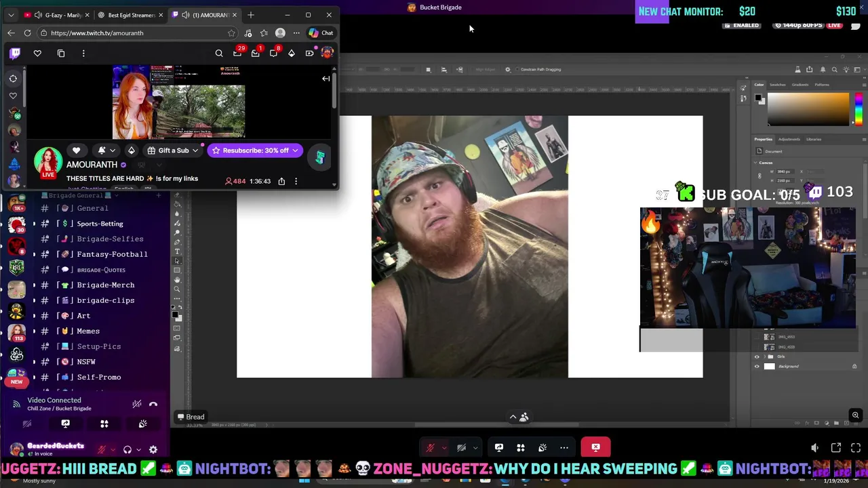Select the AMOURANTH Twitch tab

(x=203, y=15)
